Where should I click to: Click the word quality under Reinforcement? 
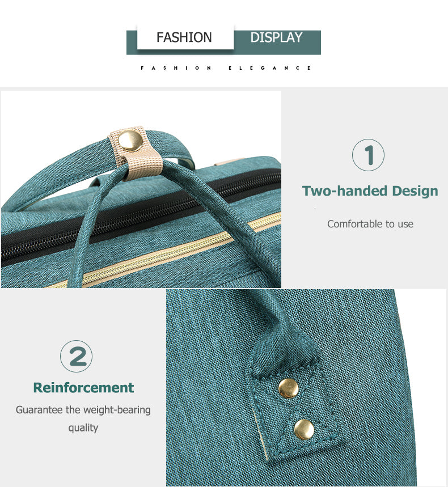point(83,428)
